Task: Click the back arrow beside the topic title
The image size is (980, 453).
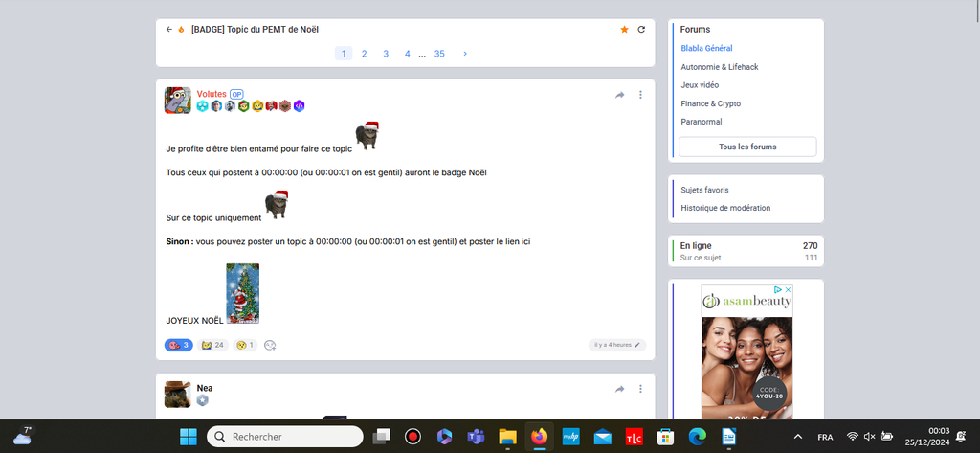Action: click(169, 30)
